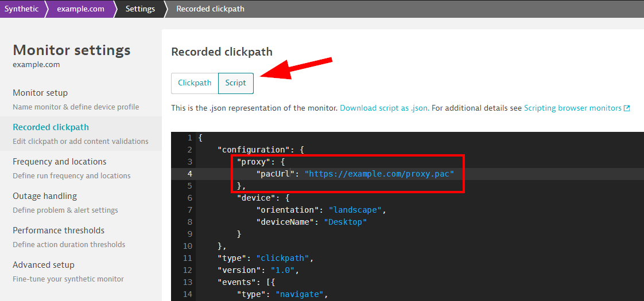Navigate to Settings breadcrumb
Screen dimensions: 644x301
[140, 9]
